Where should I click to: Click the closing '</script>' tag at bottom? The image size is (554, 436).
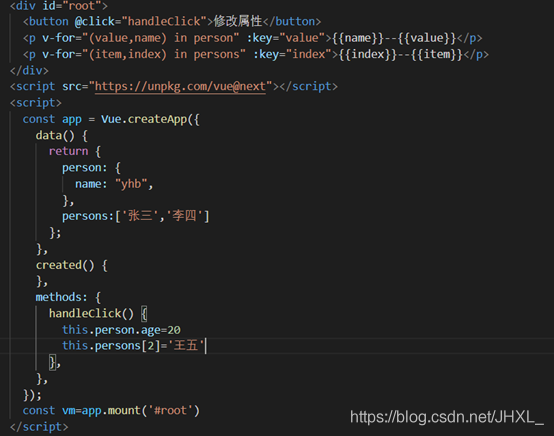(39, 427)
